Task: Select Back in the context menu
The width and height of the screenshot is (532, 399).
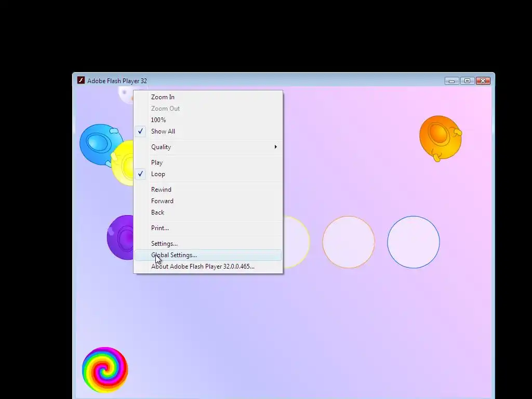Action: pyautogui.click(x=208, y=212)
